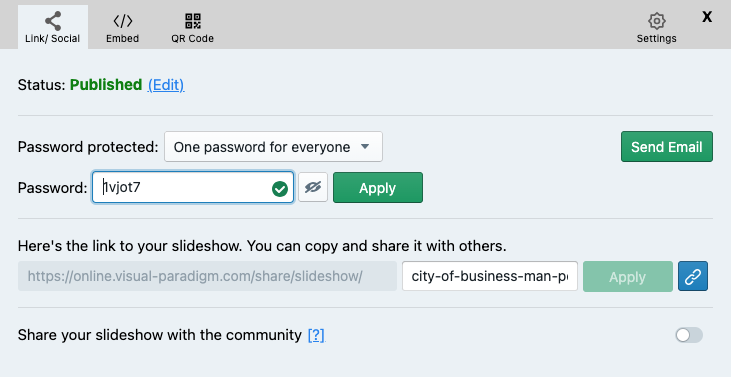Click the green checkmark in the password field
731x377 pixels.
280,189
